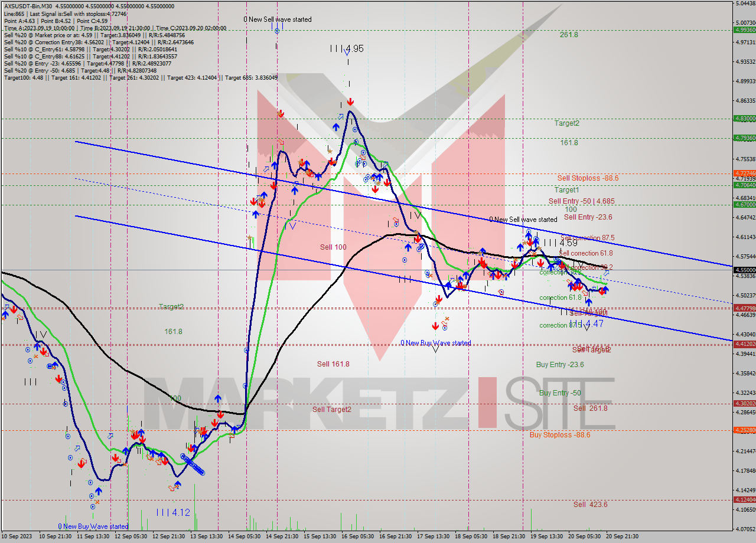
Task: Click the orange 4.72746 stoploss price tag
Action: [x=744, y=174]
